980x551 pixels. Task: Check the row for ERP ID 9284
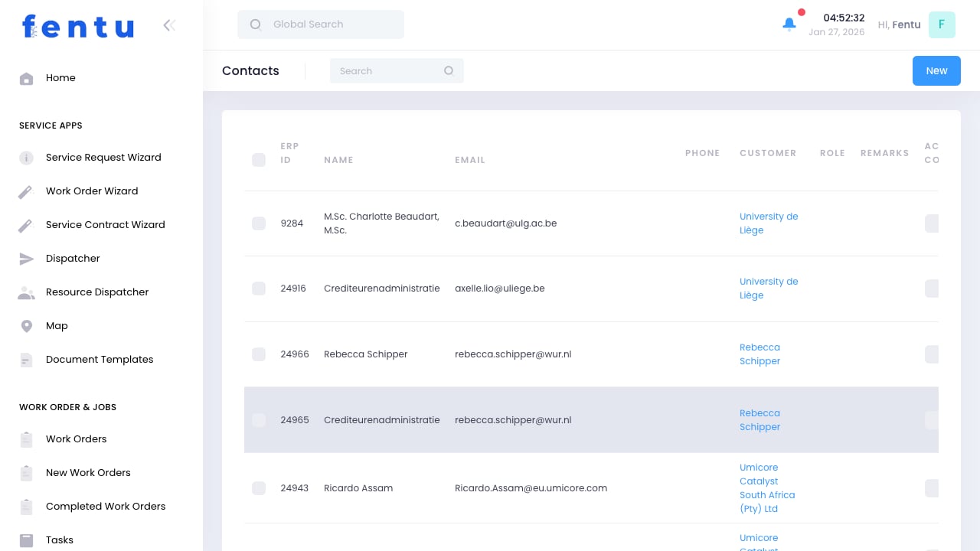coord(259,223)
